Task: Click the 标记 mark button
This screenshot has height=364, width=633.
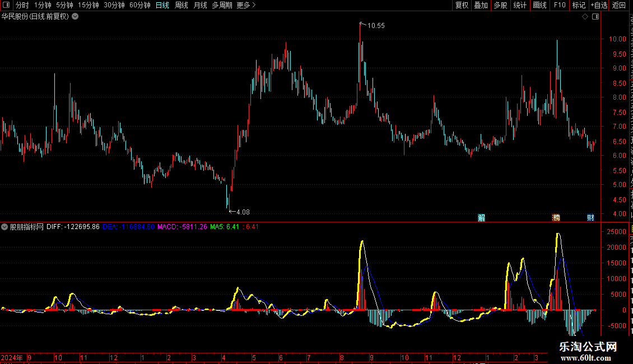Action: 579,5
